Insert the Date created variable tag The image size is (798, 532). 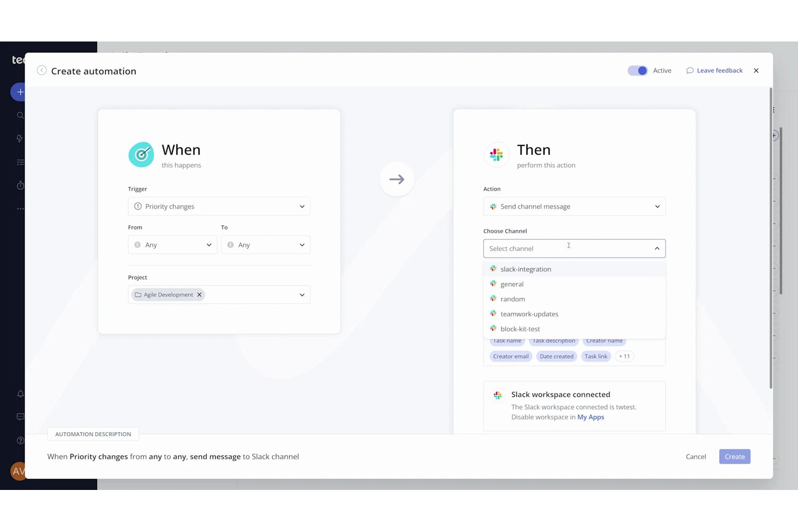click(x=556, y=356)
